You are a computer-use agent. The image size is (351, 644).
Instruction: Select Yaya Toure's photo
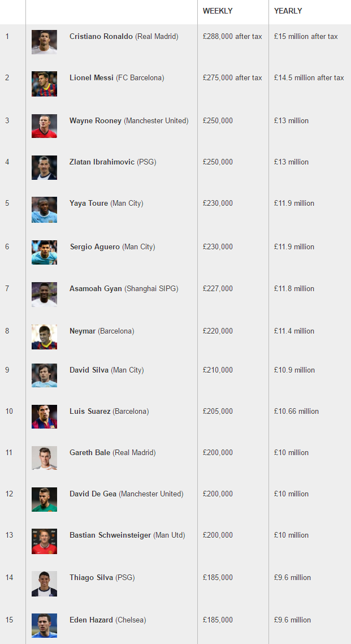pyautogui.click(x=44, y=209)
